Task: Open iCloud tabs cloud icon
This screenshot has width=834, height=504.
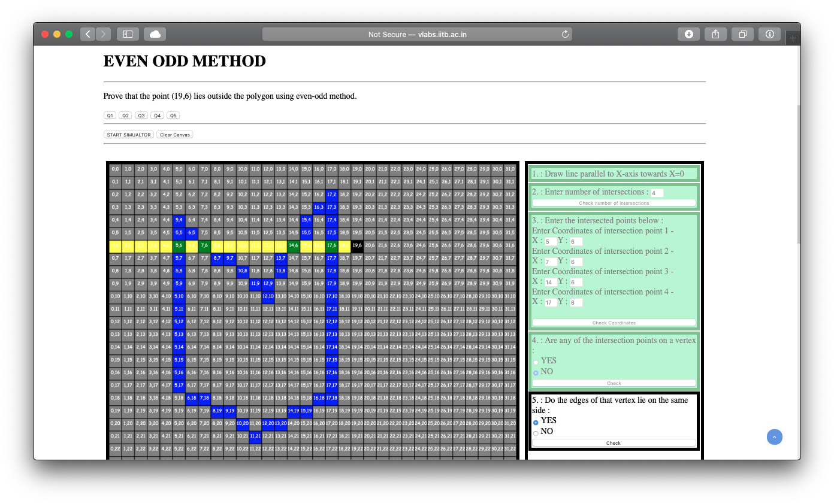Action: (x=155, y=34)
